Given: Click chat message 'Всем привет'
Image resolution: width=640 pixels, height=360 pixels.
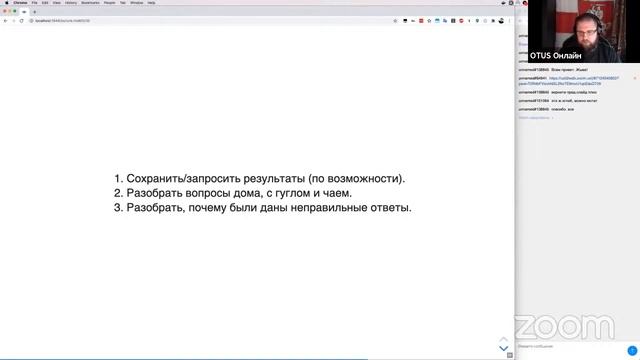Looking at the screenshot, I should pos(569,70).
